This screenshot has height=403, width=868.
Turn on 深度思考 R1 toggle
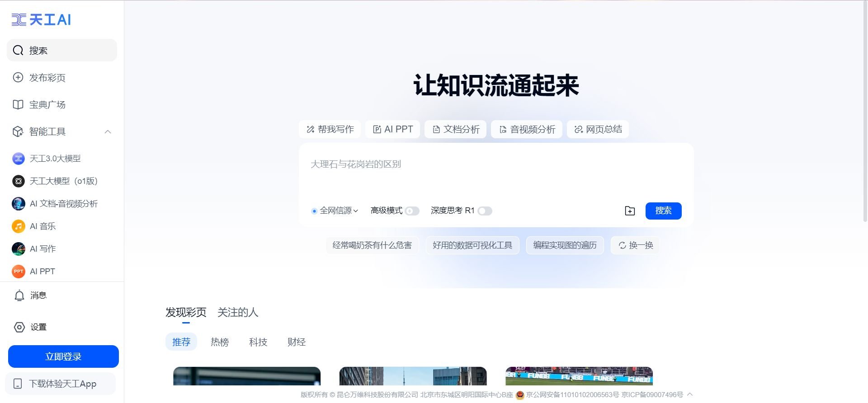coord(485,211)
